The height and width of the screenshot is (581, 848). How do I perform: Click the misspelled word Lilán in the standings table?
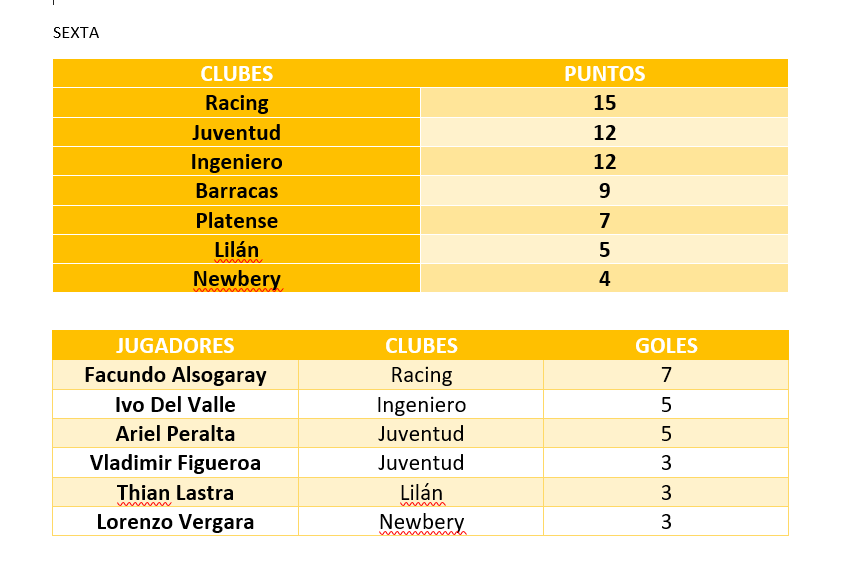237,250
